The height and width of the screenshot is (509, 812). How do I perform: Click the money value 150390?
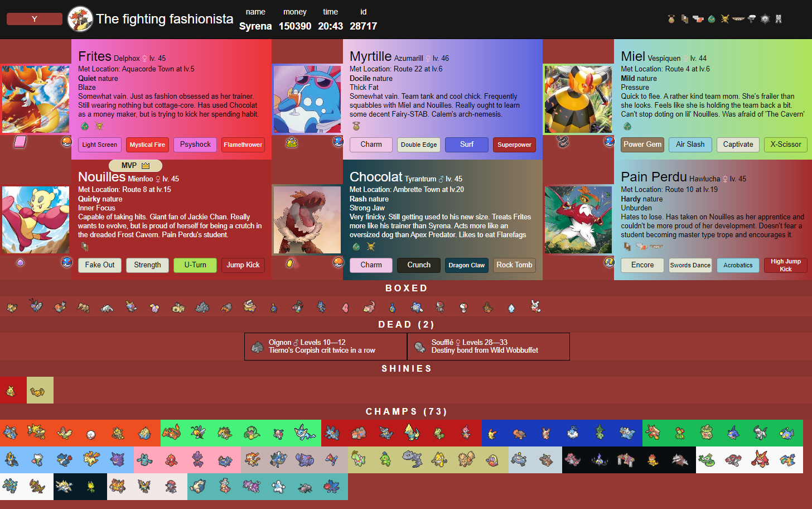295,26
